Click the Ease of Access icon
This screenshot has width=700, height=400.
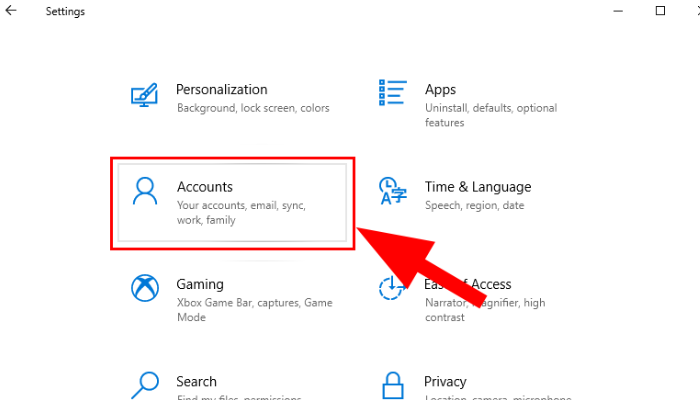pos(391,289)
